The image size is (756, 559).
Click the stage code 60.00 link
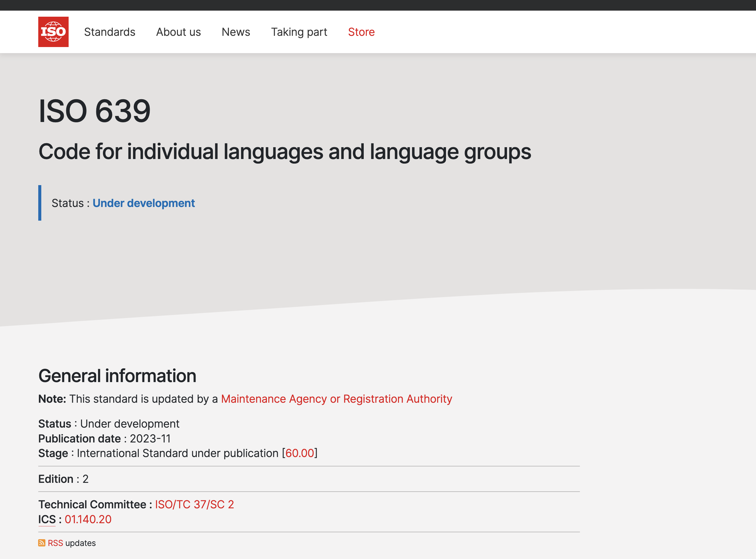pyautogui.click(x=300, y=453)
